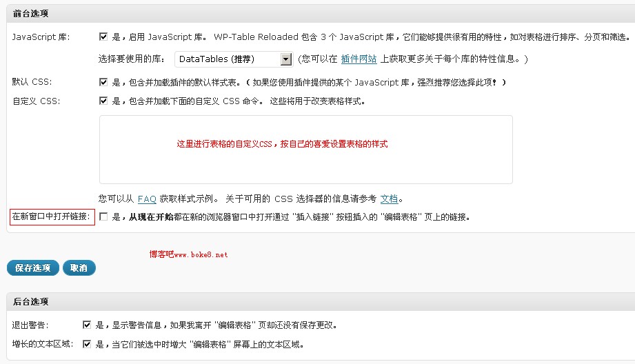Enable the open links in new window checkbox
Viewport: 635px width, 364px height.
pos(103,216)
